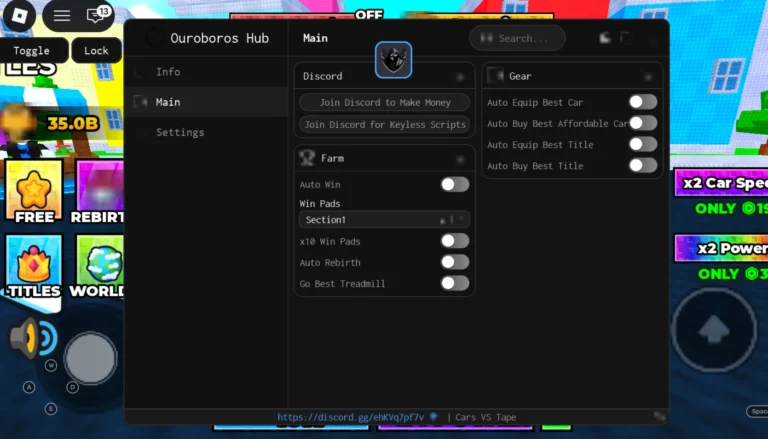Click the Farm trophy icon

coord(307,158)
